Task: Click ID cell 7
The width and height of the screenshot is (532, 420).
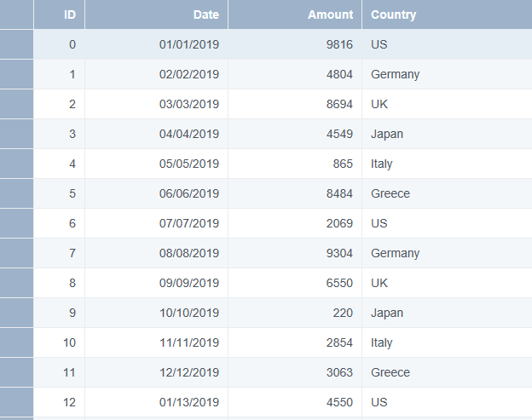Action: [60, 253]
